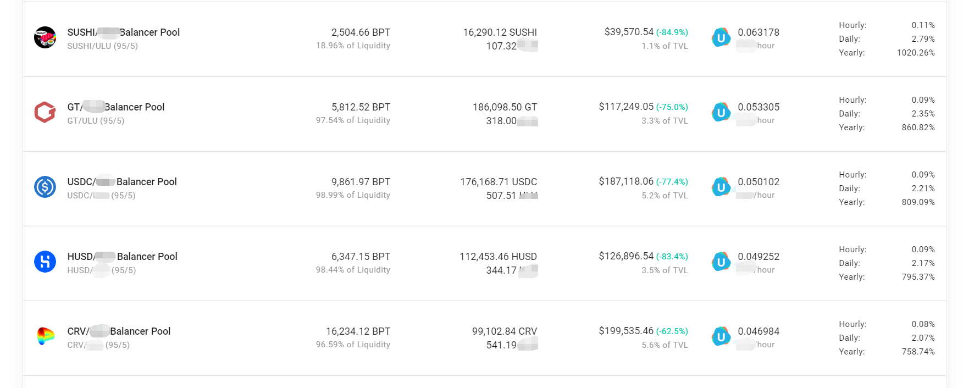Open the GT Balancer Pool link
This screenshot has width=980, height=388.
pyautogui.click(x=116, y=107)
